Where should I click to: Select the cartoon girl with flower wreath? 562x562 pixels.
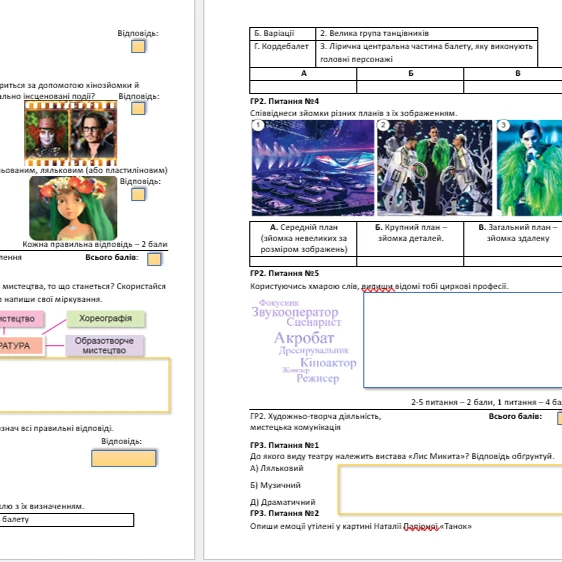(73, 208)
